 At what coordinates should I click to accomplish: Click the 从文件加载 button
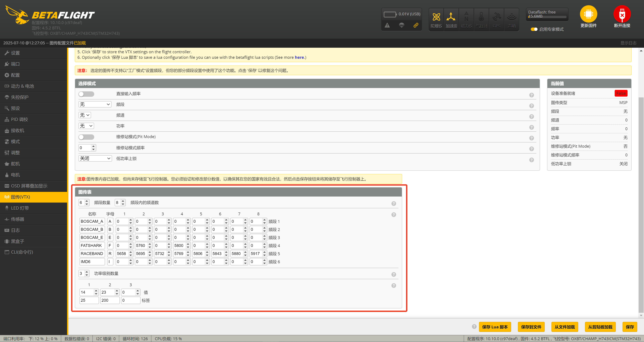pos(565,327)
